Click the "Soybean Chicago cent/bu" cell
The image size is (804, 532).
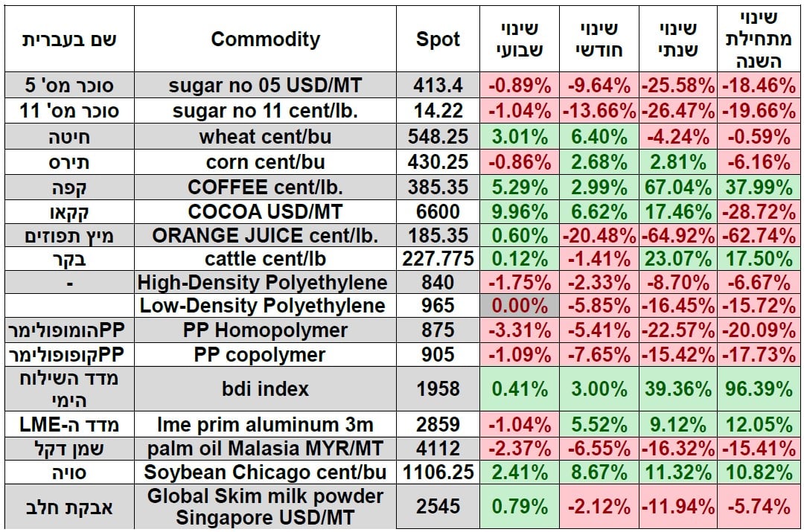(x=265, y=472)
